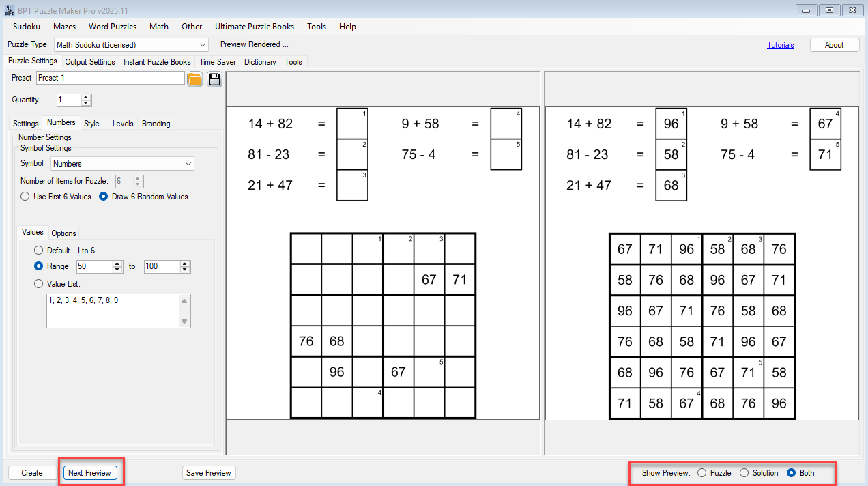This screenshot has height=486, width=868.
Task: Open Ultimate Puzzle Books menu
Action: (255, 27)
